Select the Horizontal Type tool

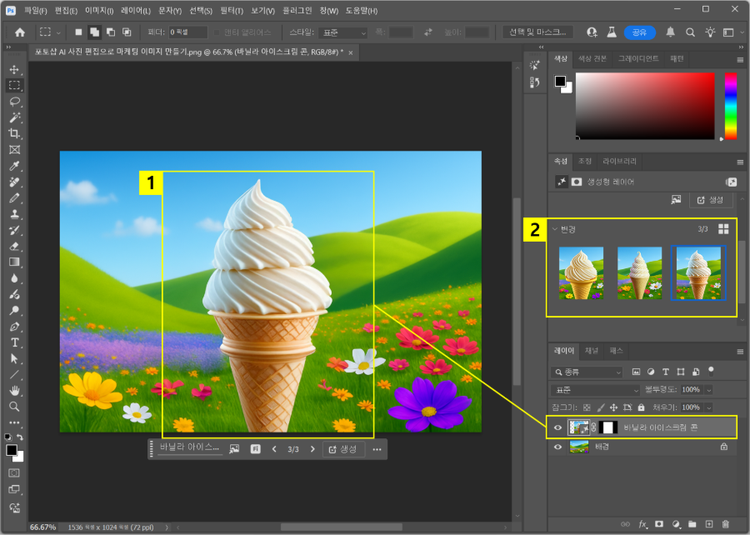coord(15,343)
